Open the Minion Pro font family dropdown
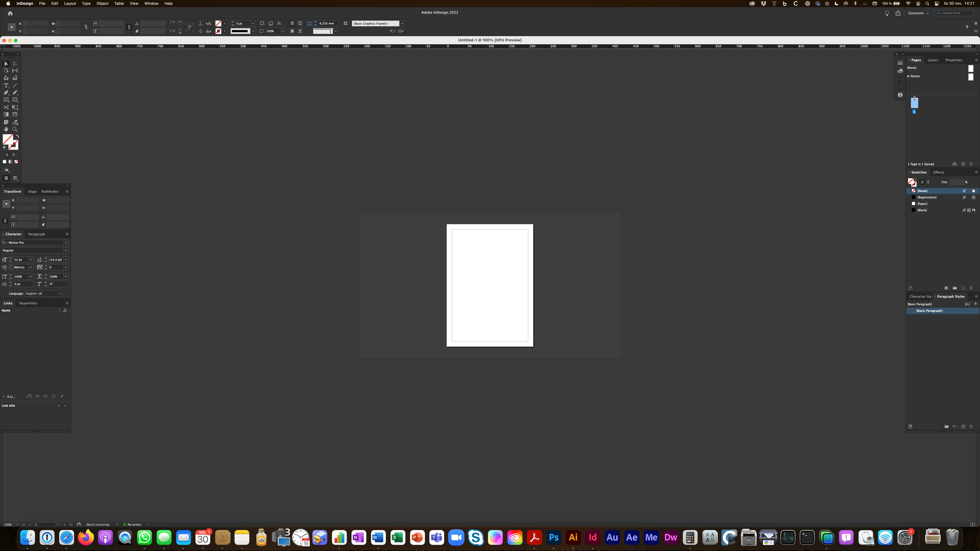The image size is (980, 551). (66, 243)
